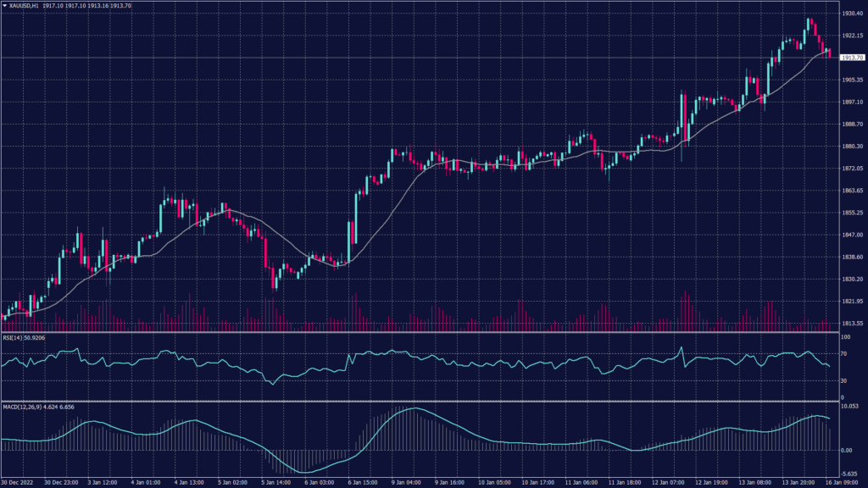868x488 pixels.
Task: Click the 12 Jan 07:00 time label
Action: pyautogui.click(x=668, y=482)
